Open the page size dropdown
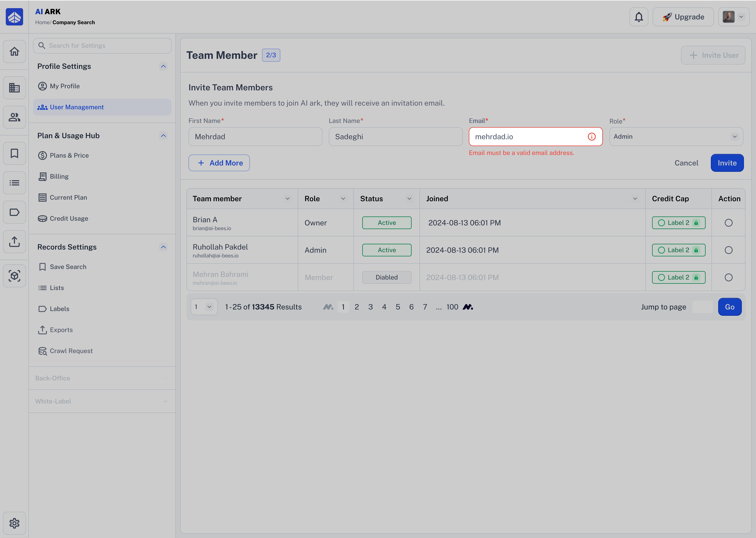This screenshot has height=538, width=756. coord(204,307)
